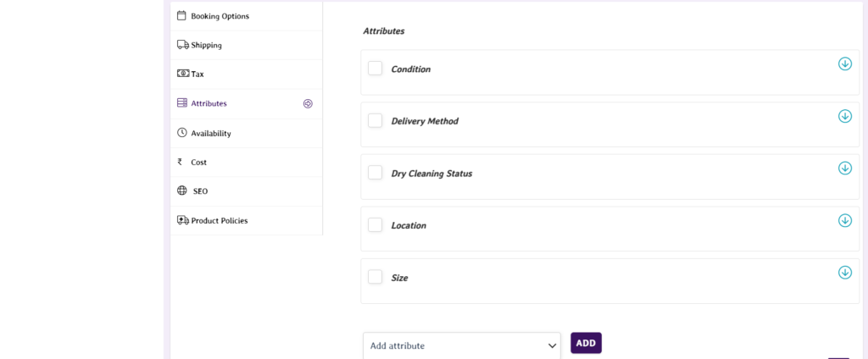
Task: Open the Shipping tab in sidebar
Action: (x=206, y=45)
